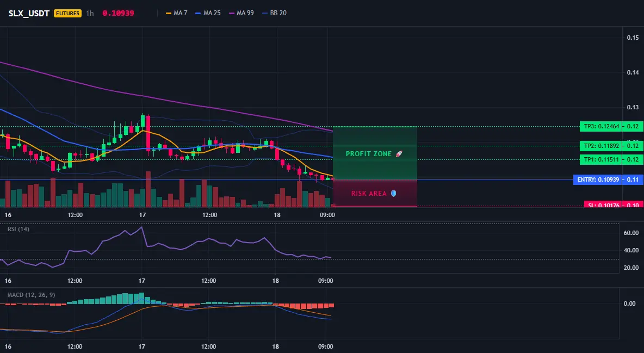
Task: Click date 16 on MACD pane time axis
Action: coord(8,346)
